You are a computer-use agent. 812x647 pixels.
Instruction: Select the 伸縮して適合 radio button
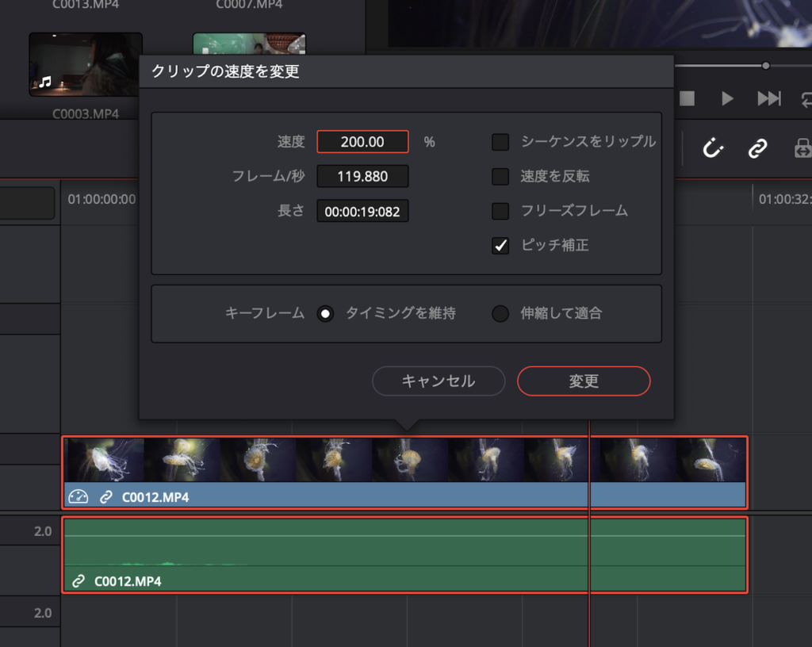point(500,314)
